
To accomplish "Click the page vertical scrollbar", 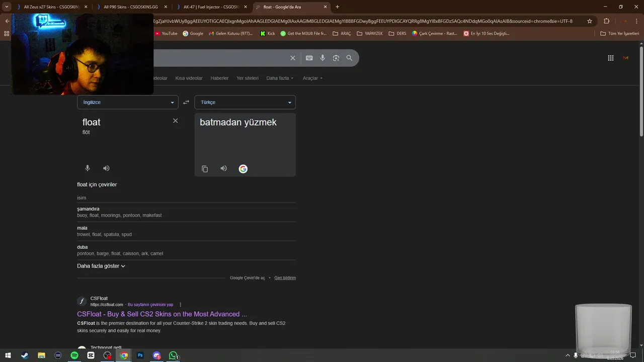I will (x=641, y=91).
